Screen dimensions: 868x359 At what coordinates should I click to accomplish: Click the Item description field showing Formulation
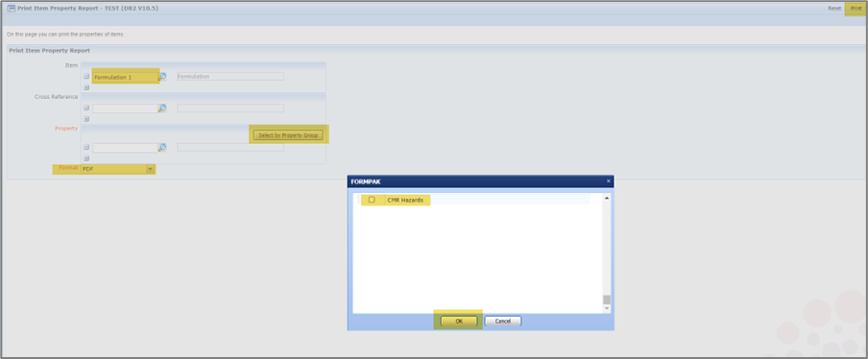pyautogui.click(x=230, y=77)
